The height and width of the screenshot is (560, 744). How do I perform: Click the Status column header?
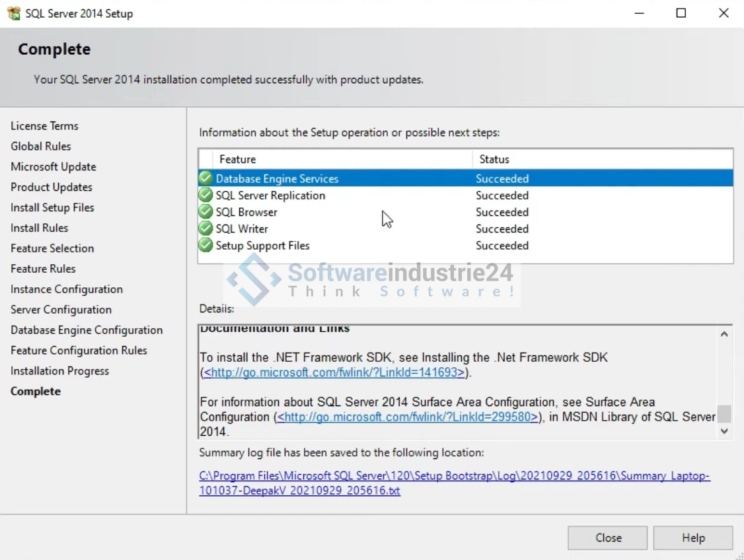coord(494,159)
